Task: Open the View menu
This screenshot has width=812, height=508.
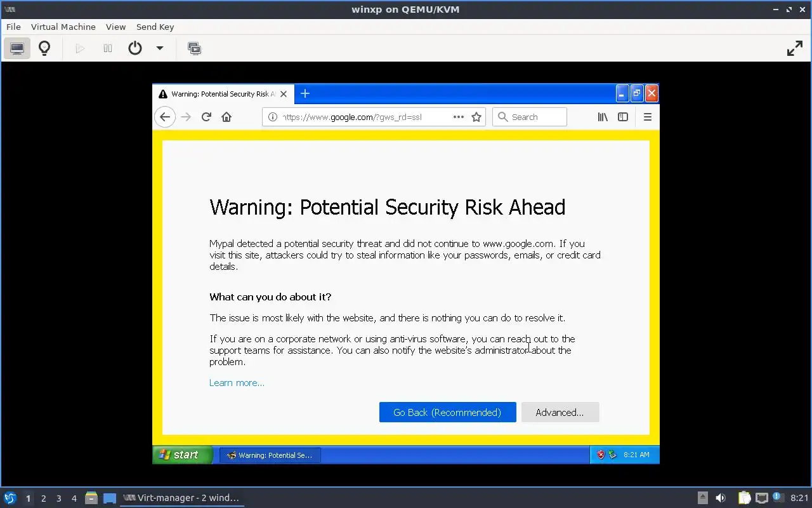Action: [115, 27]
